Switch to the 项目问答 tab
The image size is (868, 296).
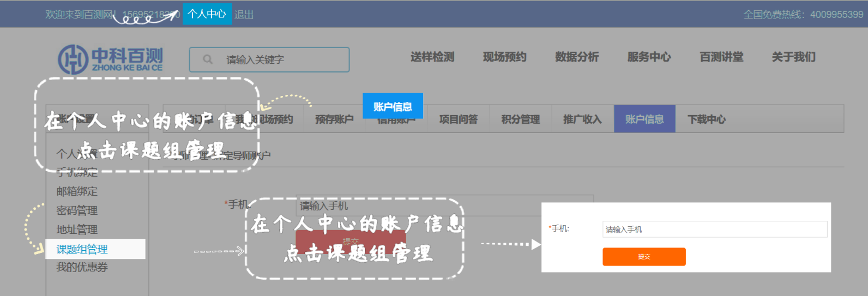coord(459,119)
